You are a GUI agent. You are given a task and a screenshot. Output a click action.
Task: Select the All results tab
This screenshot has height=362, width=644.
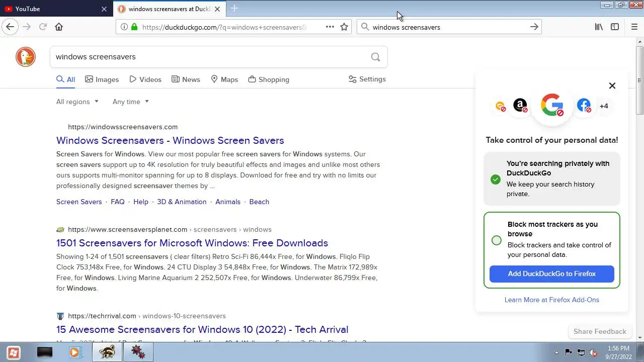pos(65,79)
